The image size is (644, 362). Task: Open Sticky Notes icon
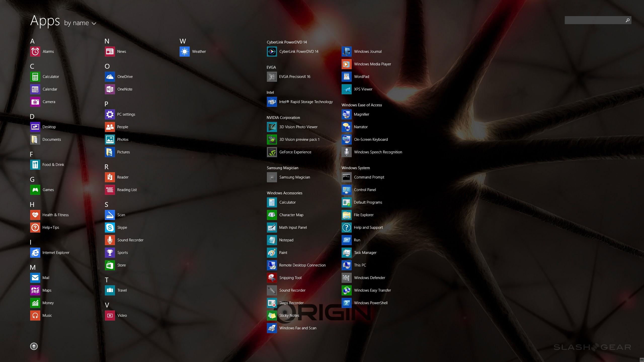[x=272, y=315]
